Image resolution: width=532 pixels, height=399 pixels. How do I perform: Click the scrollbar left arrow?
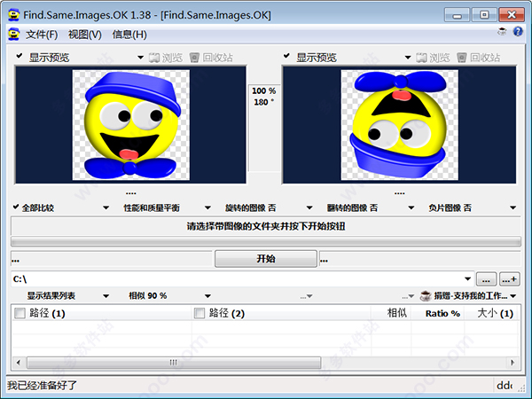click(x=19, y=363)
